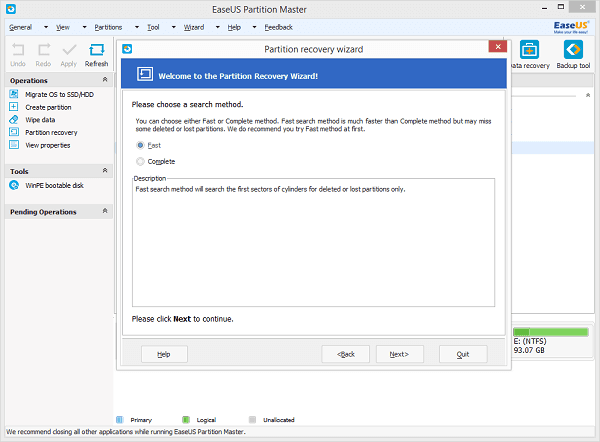Screen dimensions: 600x442
Task: Click the Redo toolbar icon
Action: 44,50
